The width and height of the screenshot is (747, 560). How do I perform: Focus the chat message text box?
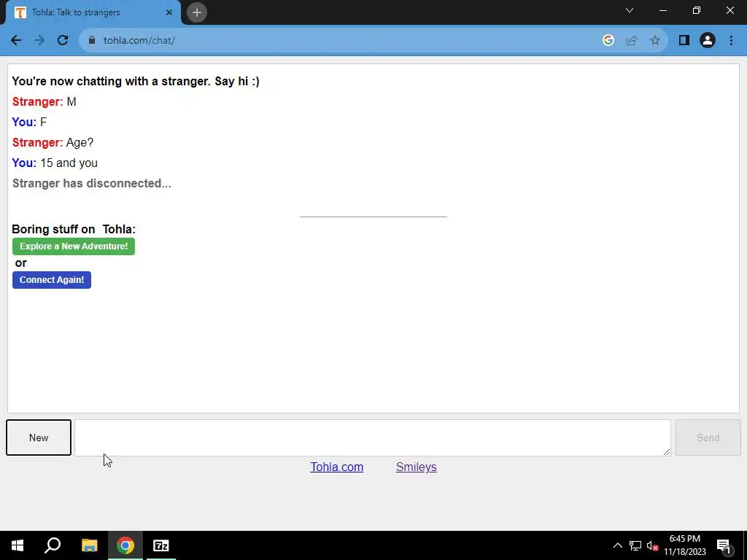click(x=373, y=437)
